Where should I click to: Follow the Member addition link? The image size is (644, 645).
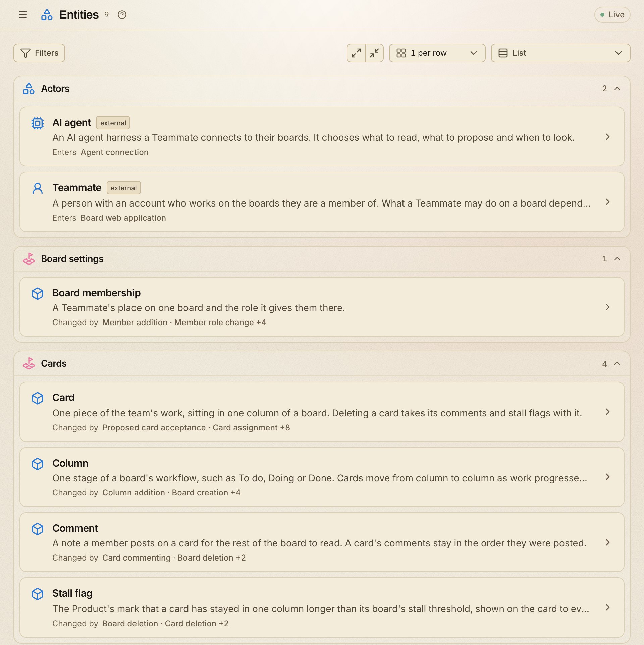(135, 322)
